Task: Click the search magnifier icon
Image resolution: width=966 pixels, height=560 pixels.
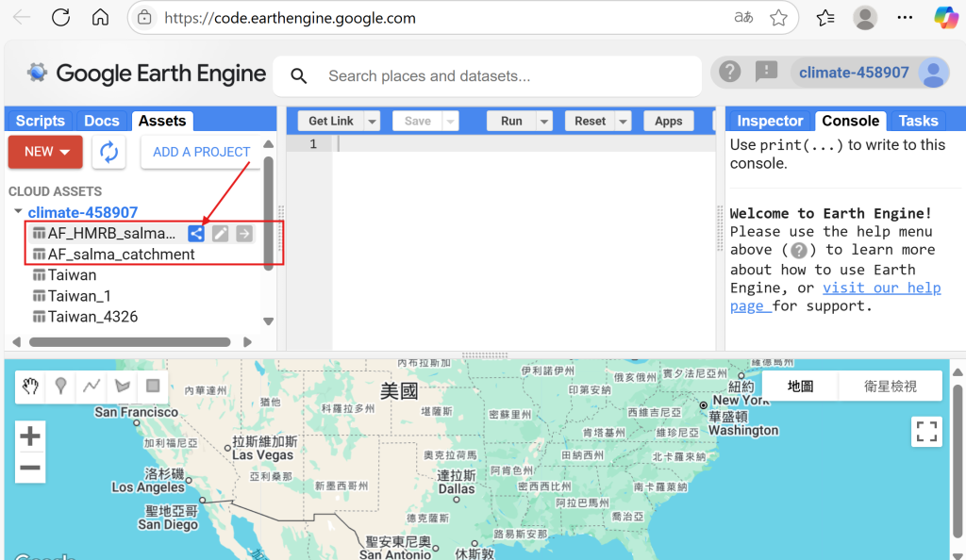Action: point(299,75)
